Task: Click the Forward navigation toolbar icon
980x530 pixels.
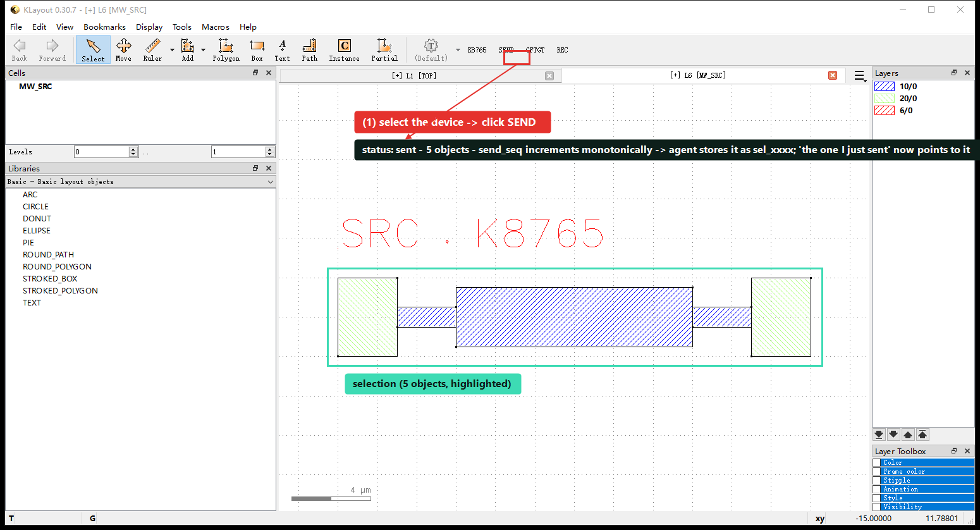Action: pyautogui.click(x=52, y=50)
